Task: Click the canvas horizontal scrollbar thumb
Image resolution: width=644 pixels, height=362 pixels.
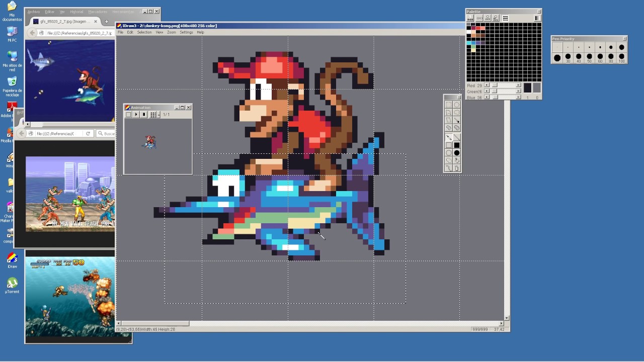Action: 155,323
